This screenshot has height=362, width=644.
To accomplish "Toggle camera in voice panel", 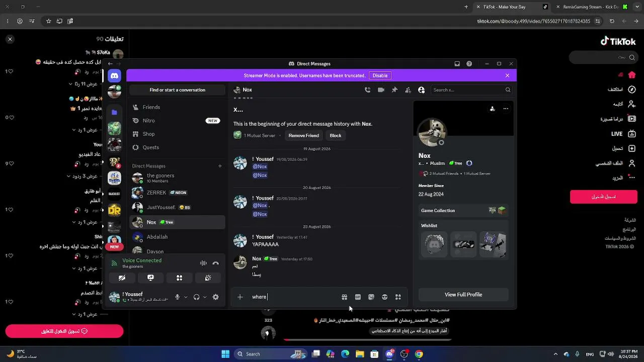I will click(122, 278).
